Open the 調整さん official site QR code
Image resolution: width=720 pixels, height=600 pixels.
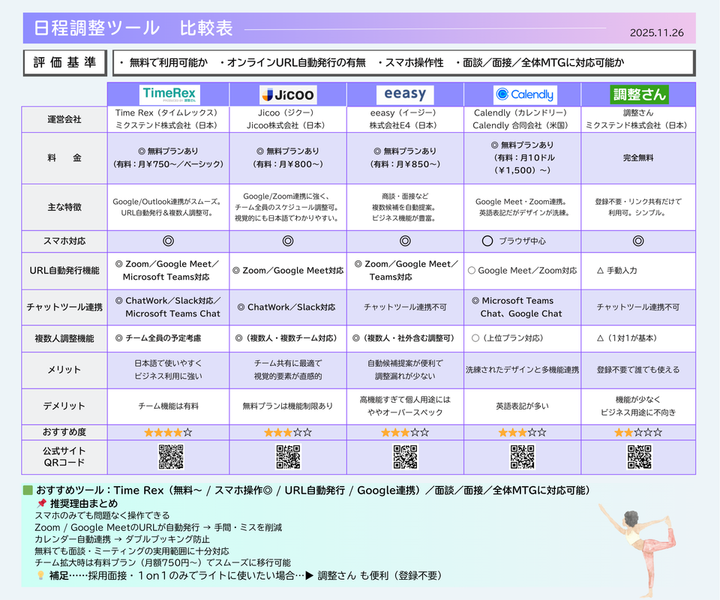639,457
